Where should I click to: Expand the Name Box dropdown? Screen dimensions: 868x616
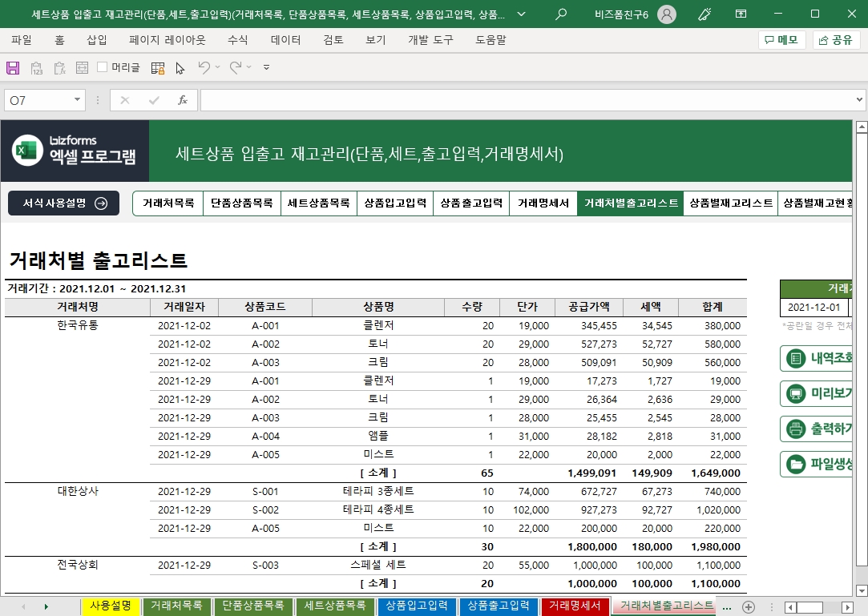(78, 100)
